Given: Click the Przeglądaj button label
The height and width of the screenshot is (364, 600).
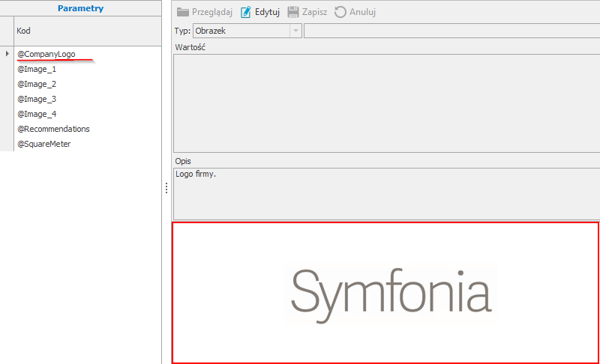Looking at the screenshot, I should pyautogui.click(x=212, y=12).
